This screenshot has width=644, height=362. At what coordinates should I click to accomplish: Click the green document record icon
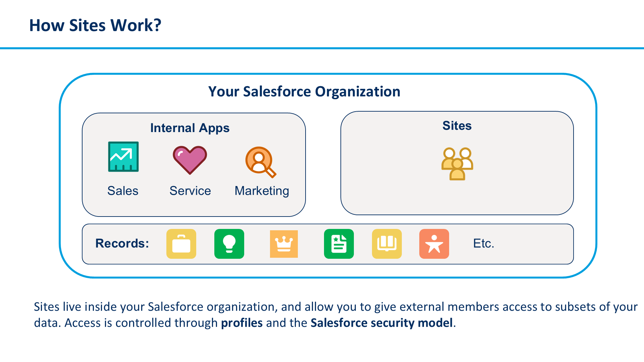339,244
